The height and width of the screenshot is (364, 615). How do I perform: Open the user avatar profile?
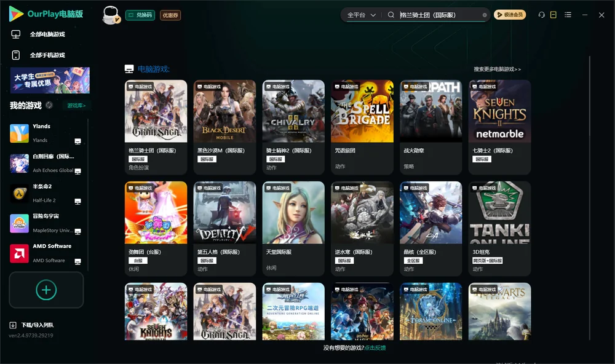[111, 15]
